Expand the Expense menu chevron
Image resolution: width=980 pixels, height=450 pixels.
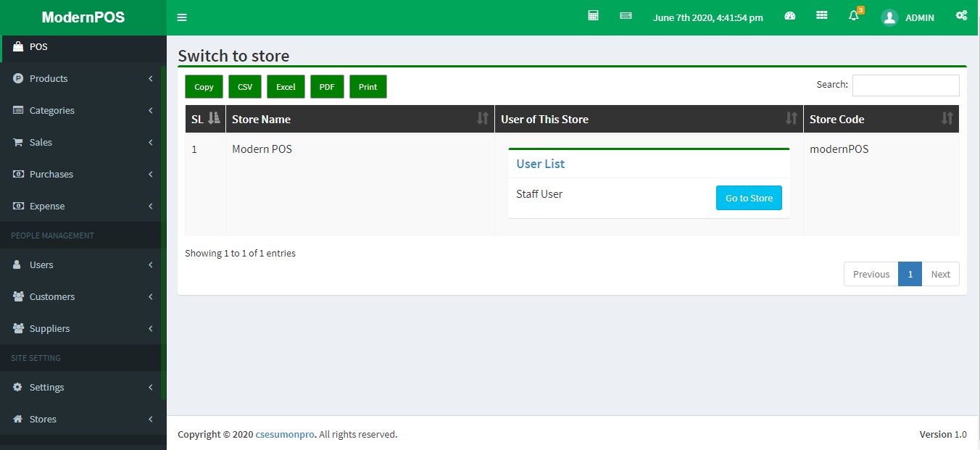[x=151, y=206]
